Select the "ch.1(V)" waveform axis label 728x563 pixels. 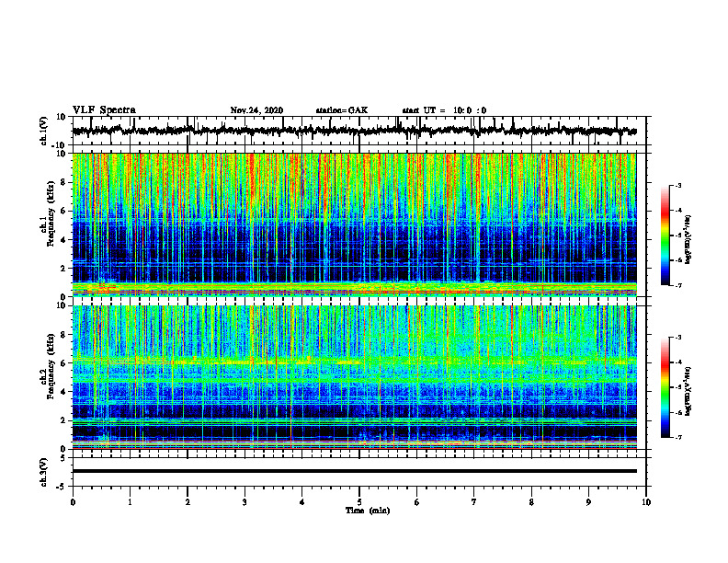pos(44,131)
